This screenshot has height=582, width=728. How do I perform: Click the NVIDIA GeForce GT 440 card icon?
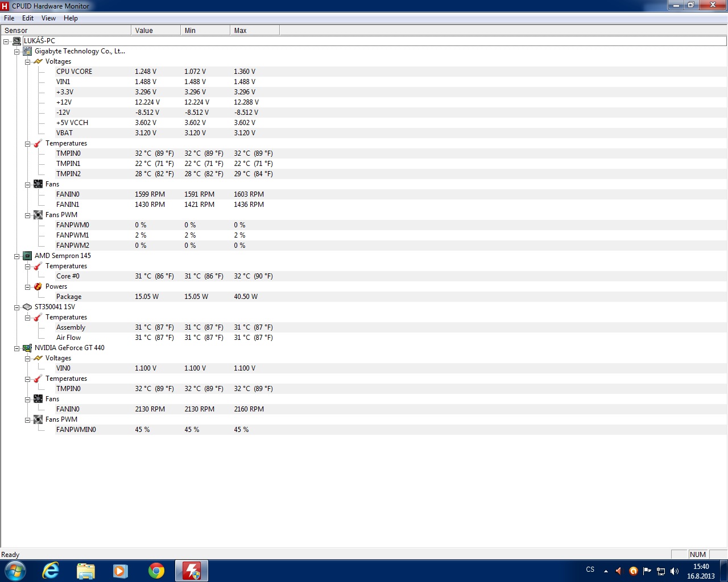point(27,348)
